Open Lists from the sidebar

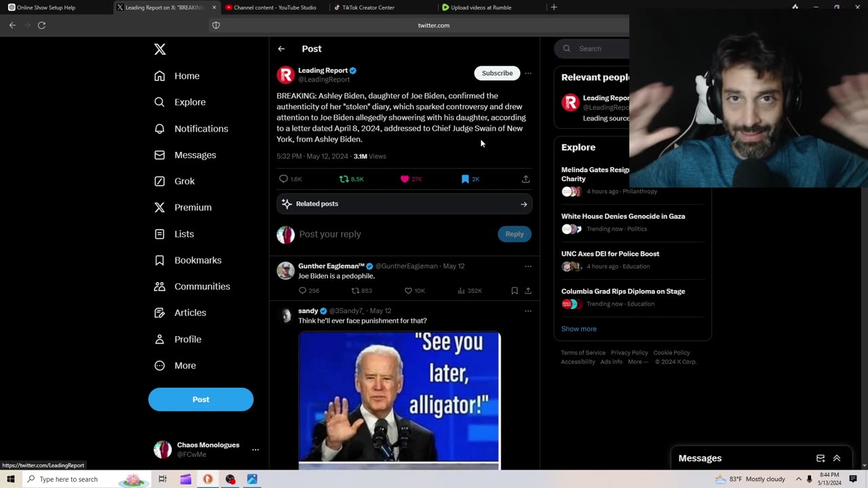tap(174, 234)
